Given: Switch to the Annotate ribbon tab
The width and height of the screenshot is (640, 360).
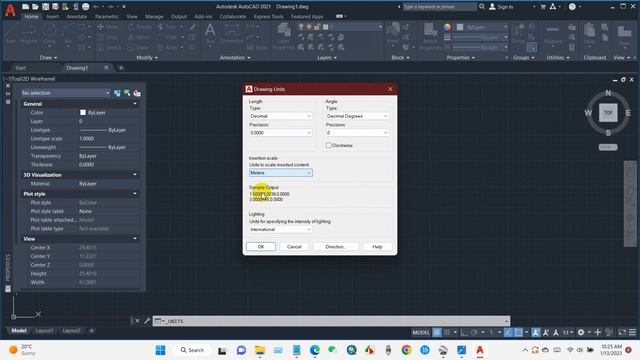Looking at the screenshot, I should 77,17.
